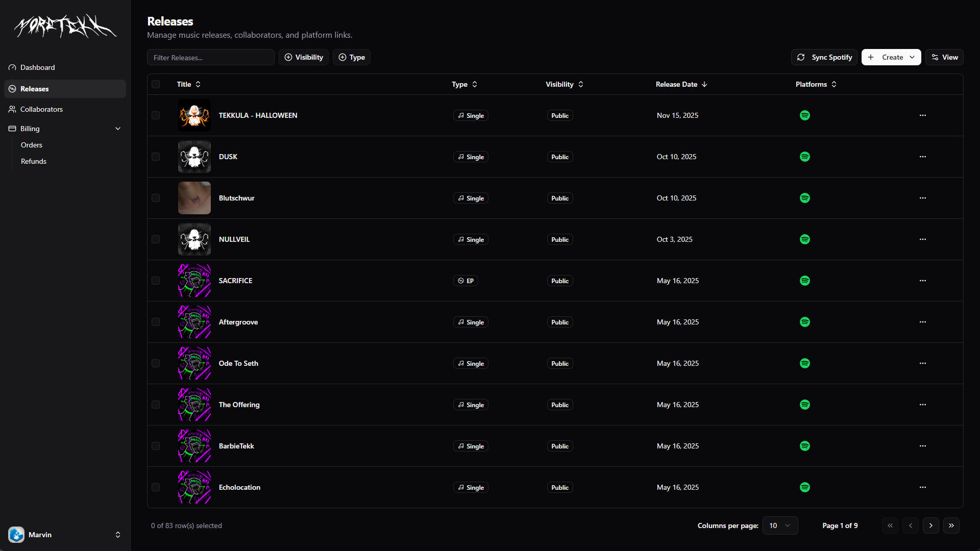Click the View button near the top right
Image resolution: width=980 pixels, height=551 pixels.
944,57
